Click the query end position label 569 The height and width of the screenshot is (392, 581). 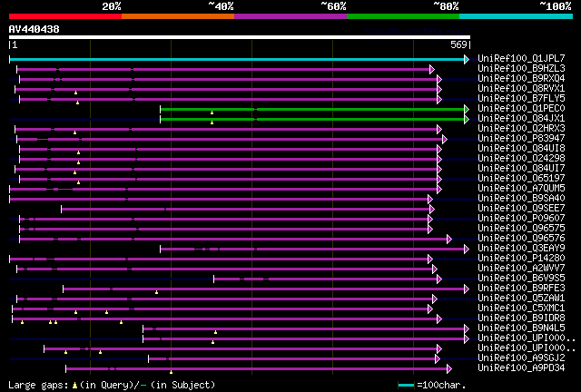458,44
